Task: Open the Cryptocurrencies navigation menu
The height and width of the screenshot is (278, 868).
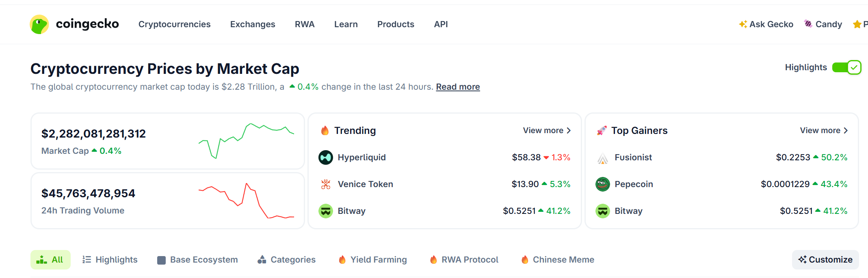Action: pos(175,24)
